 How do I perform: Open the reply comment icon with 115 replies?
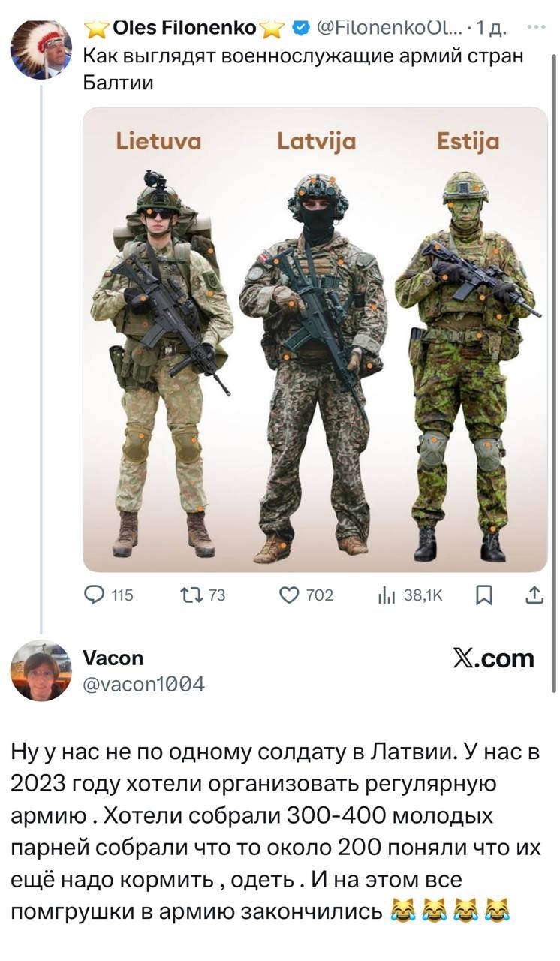click(95, 595)
